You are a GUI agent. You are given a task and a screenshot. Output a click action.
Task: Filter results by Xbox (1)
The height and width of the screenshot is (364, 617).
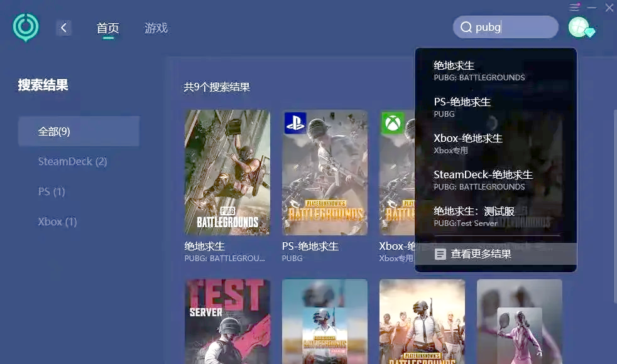57,221
